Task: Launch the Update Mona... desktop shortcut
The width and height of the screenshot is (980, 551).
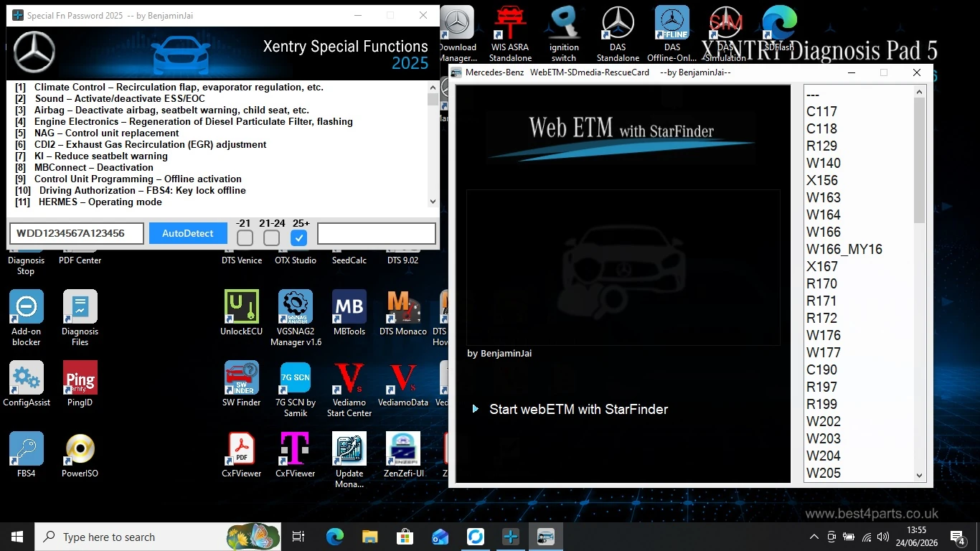Action: pyautogui.click(x=349, y=460)
